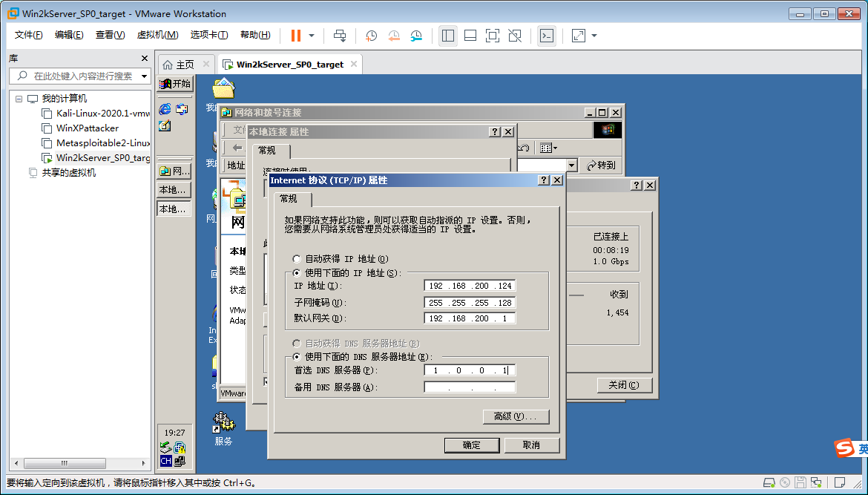Click the IP 地址 input field
Image resolution: width=868 pixels, height=495 pixels.
470,286
